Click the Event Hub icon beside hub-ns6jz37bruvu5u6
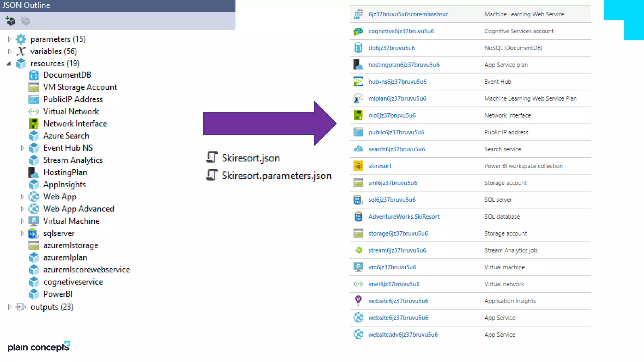 click(358, 82)
